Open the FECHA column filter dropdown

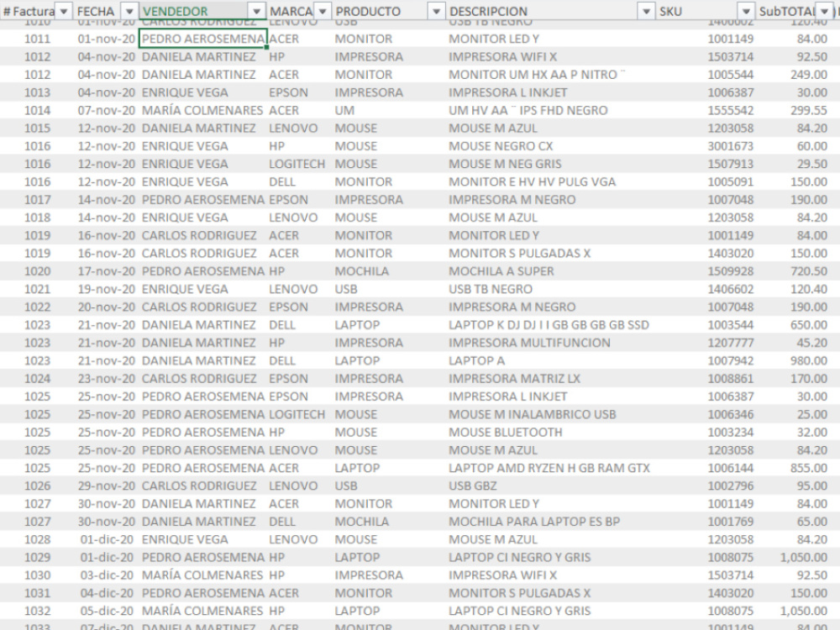coord(129,11)
